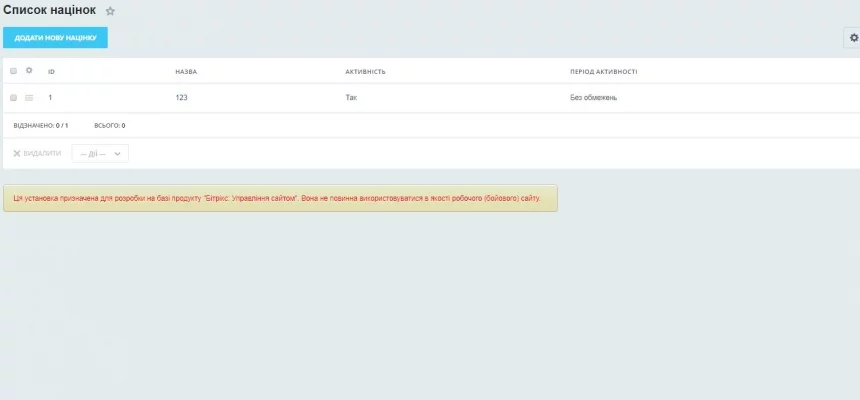Click the settings gear at top right

(x=853, y=38)
